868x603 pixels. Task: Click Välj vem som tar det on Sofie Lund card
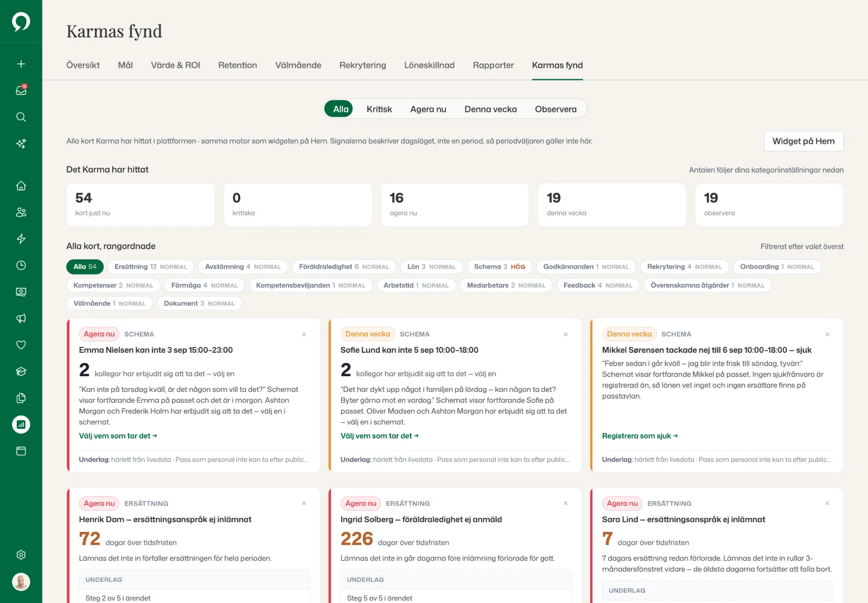(379, 436)
